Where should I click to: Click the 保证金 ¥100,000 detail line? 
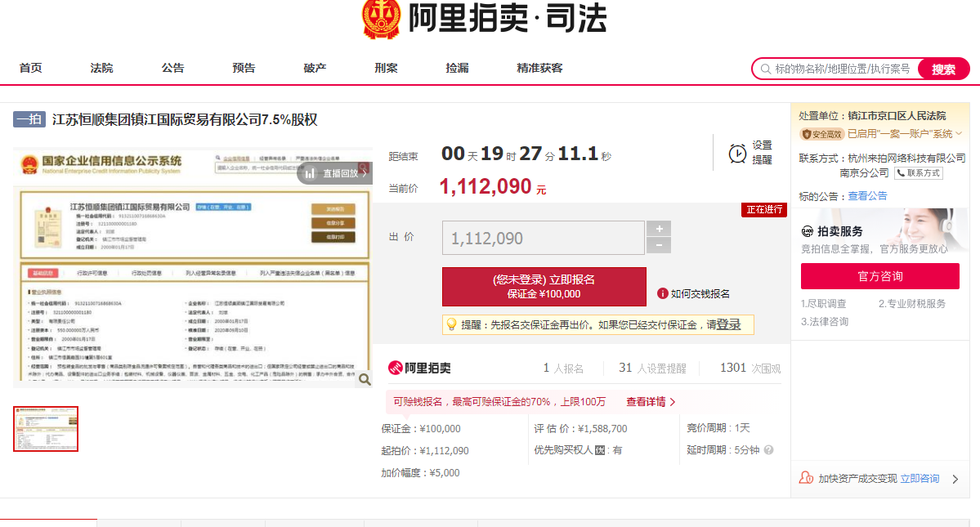(421, 428)
